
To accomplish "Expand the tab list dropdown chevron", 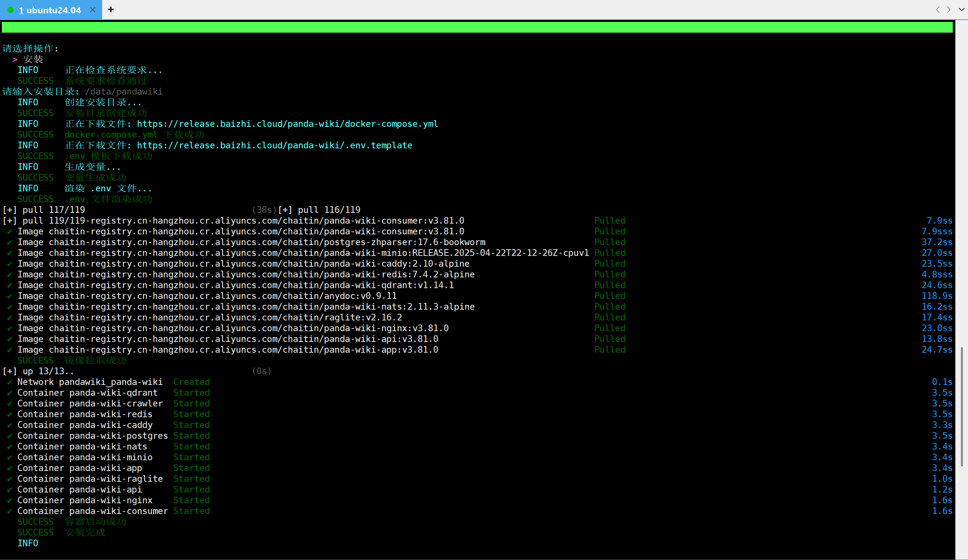I will coord(961,10).
